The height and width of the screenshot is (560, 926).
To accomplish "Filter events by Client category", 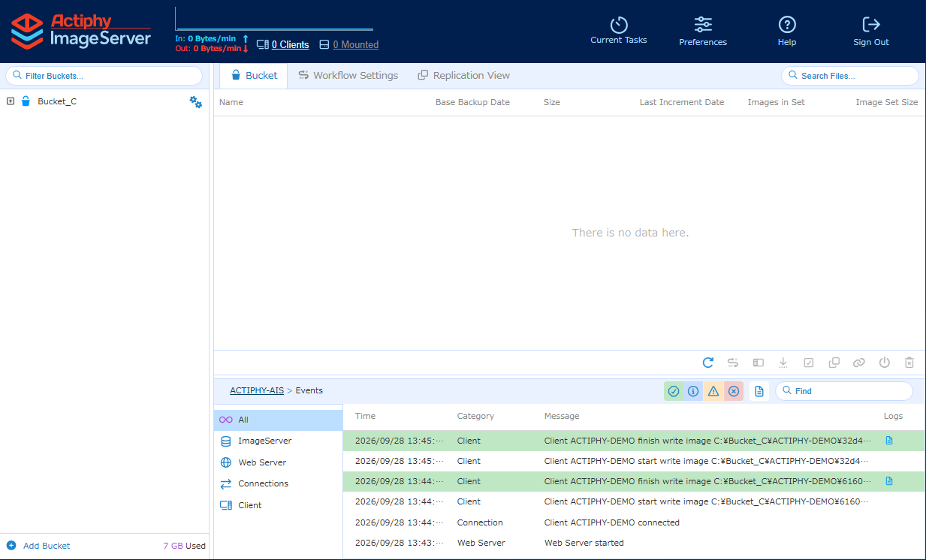I will click(x=278, y=505).
